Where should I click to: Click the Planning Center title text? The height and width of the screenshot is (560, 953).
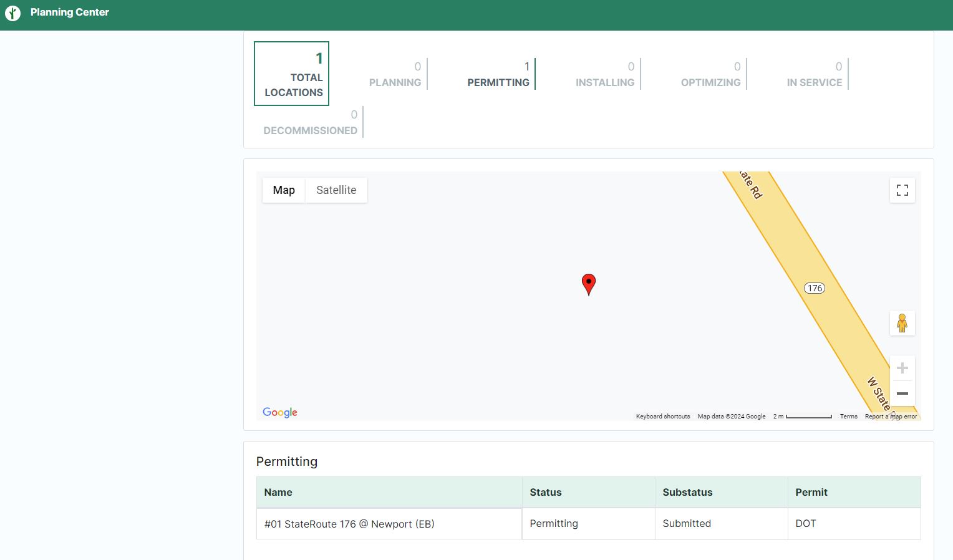pyautogui.click(x=70, y=12)
